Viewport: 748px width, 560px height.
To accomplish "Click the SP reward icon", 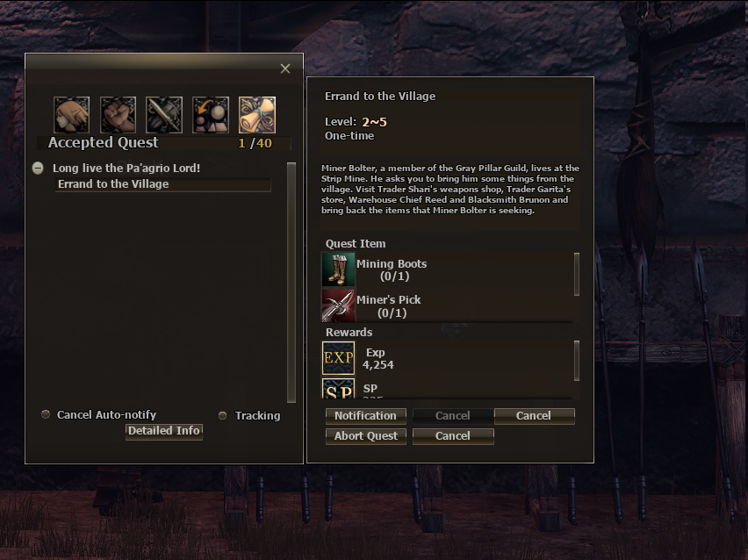I will (338, 388).
